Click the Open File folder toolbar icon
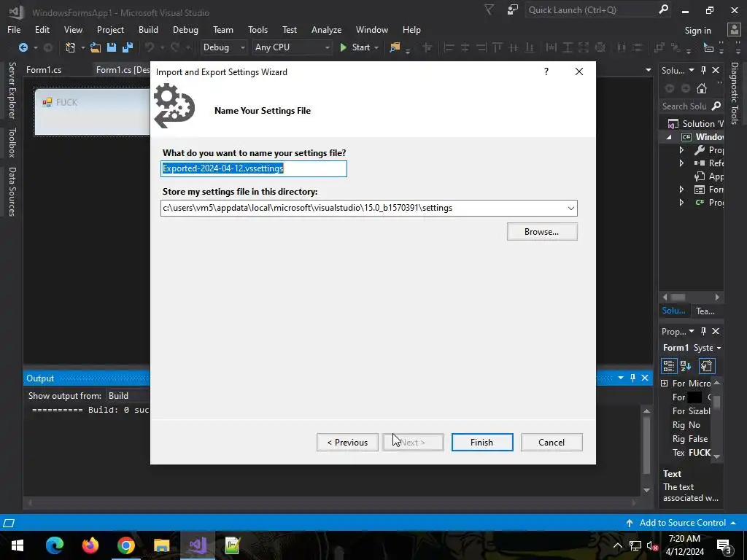The image size is (747, 560). click(x=96, y=47)
